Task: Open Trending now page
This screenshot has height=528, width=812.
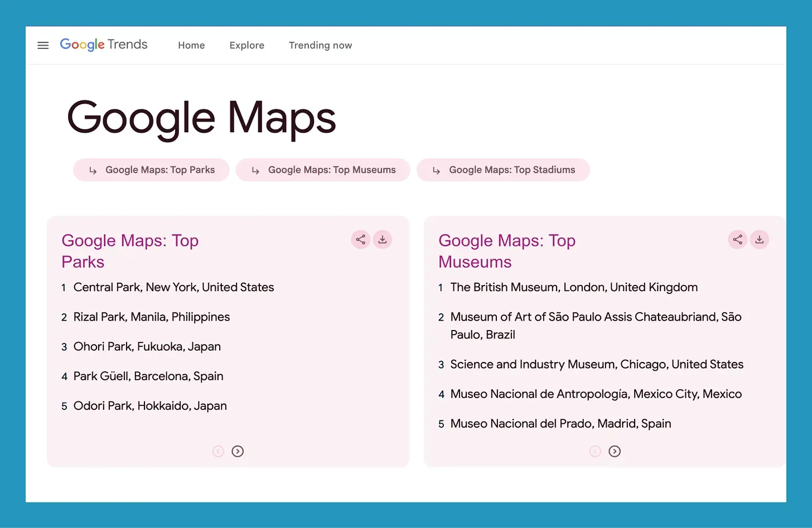Action: click(x=320, y=45)
